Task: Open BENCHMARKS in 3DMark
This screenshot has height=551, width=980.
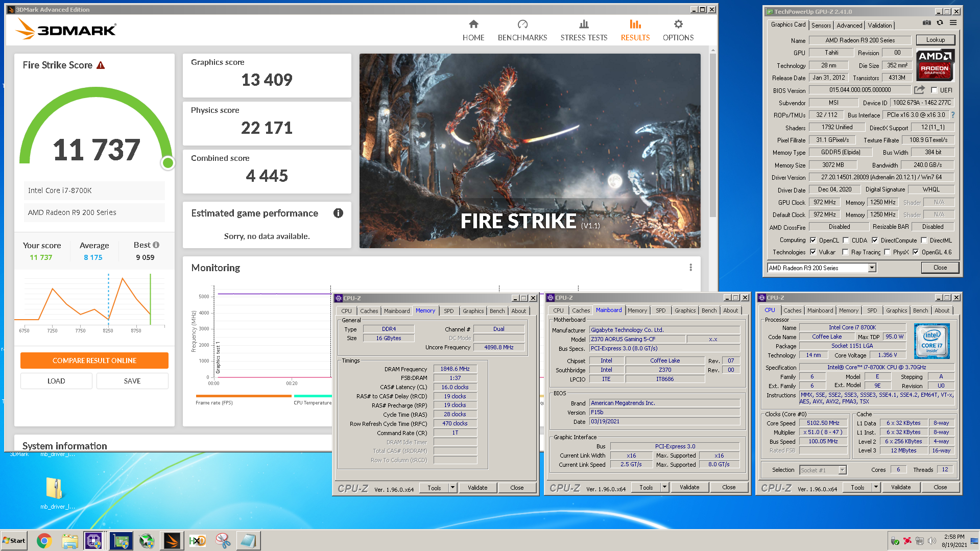Action: click(522, 31)
